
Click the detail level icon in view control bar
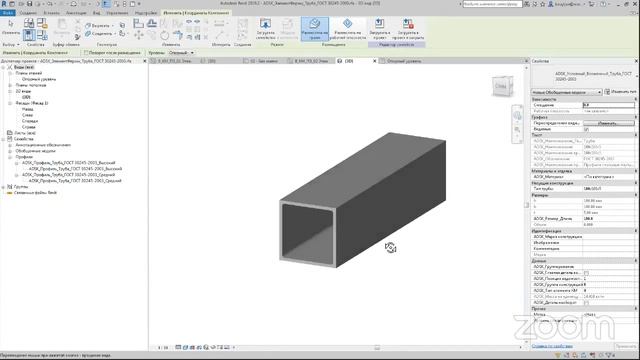coord(178,347)
